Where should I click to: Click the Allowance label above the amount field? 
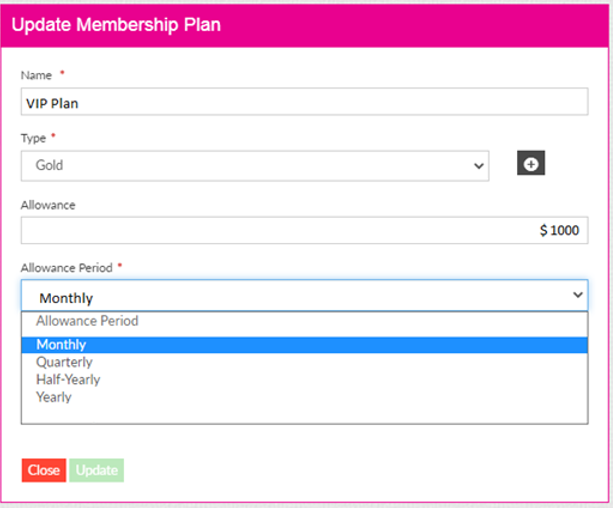click(49, 204)
